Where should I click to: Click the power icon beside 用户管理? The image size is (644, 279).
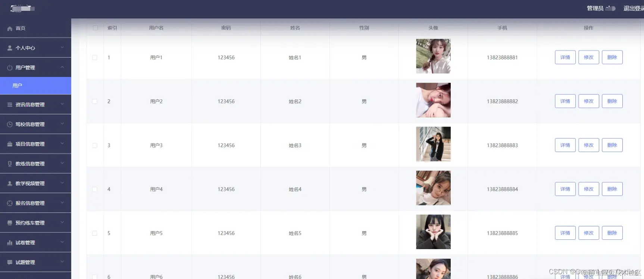pos(10,68)
